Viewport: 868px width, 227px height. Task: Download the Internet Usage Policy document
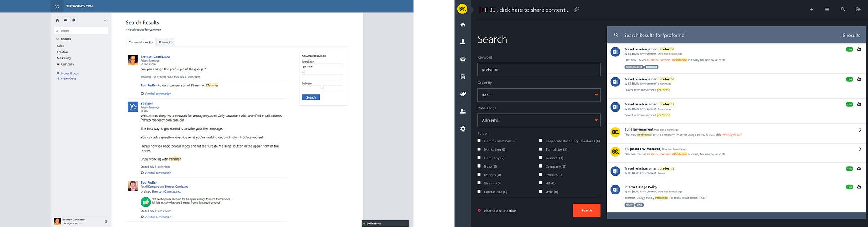pyautogui.click(x=859, y=187)
